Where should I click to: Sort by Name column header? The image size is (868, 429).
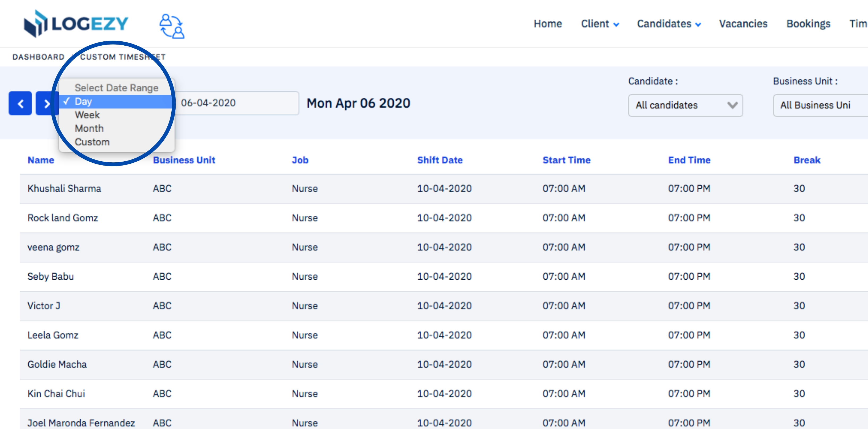point(41,160)
